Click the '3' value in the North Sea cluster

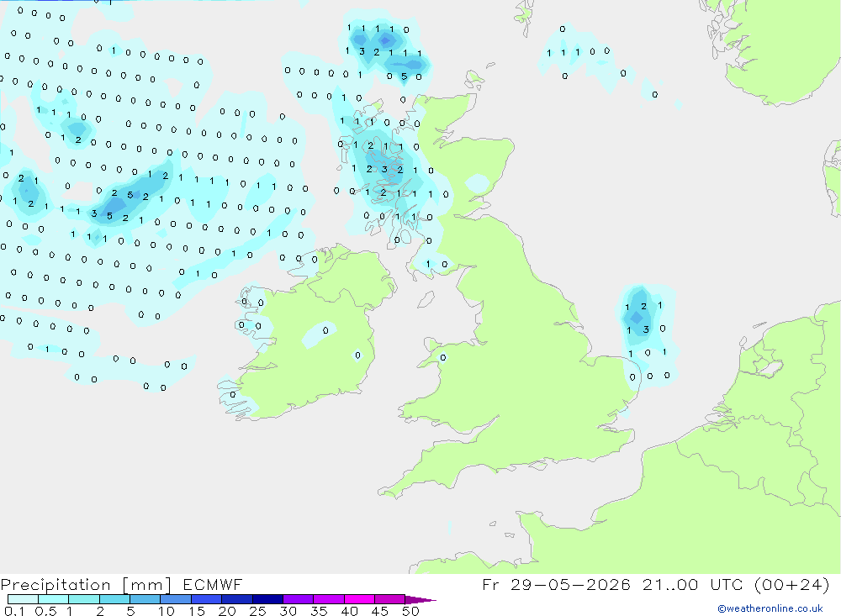[x=646, y=329]
